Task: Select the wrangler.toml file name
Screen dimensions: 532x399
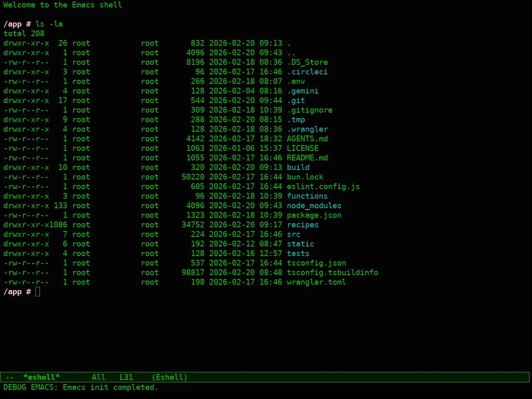Action: click(316, 282)
